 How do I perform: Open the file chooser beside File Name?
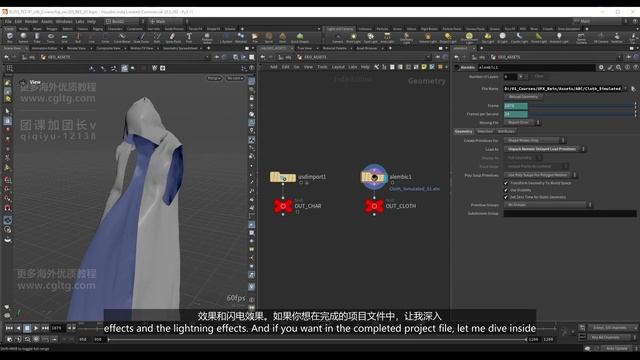tap(633, 89)
